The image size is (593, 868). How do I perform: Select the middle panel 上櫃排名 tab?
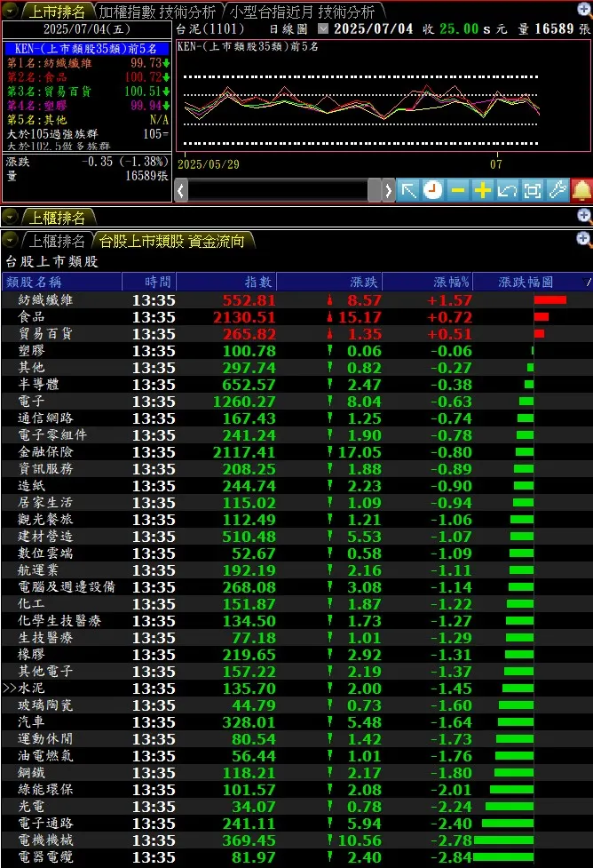(57, 217)
